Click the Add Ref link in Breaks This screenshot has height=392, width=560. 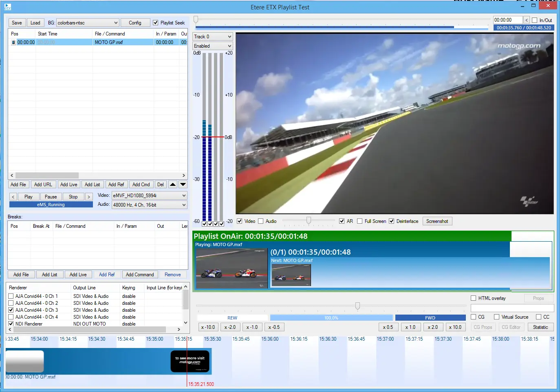tap(107, 275)
